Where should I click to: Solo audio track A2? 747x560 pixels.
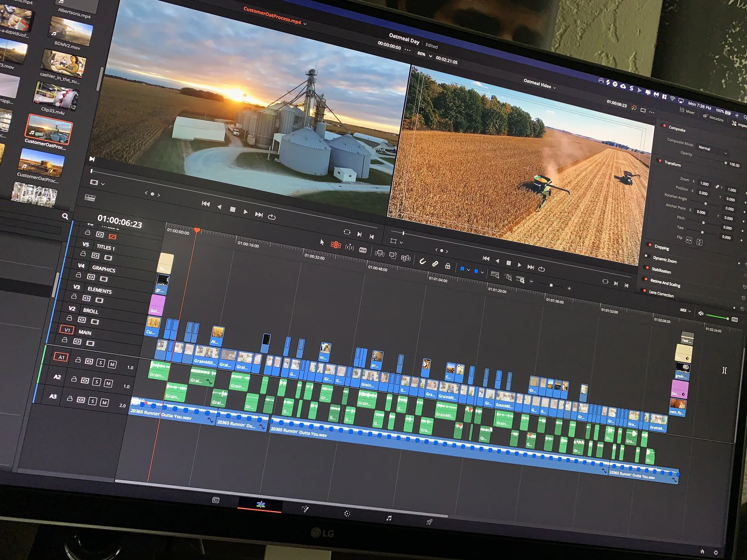click(x=97, y=382)
